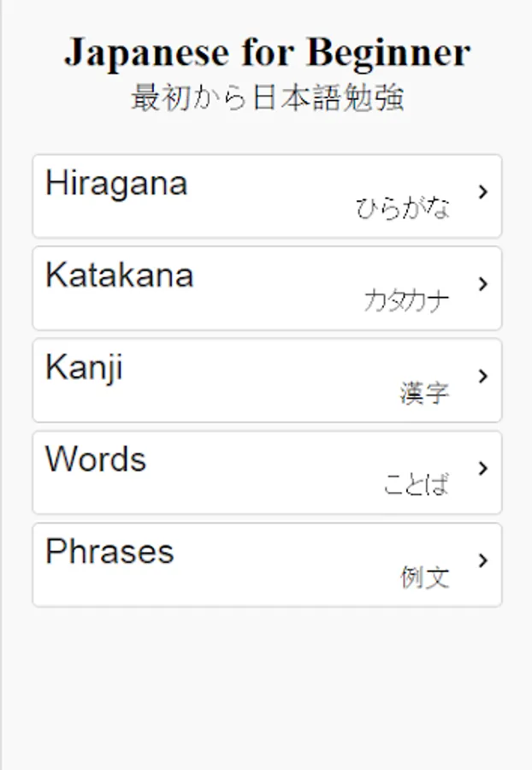Select the Kanji label text
532x770 pixels.
(84, 368)
